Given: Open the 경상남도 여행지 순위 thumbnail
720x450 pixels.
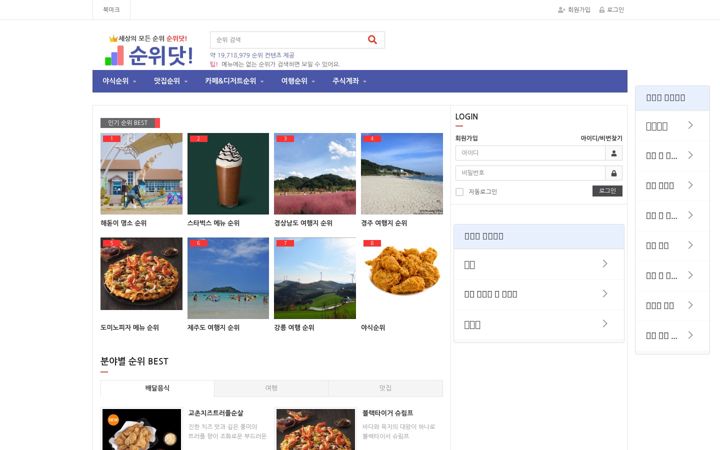Looking at the screenshot, I should point(315,174).
